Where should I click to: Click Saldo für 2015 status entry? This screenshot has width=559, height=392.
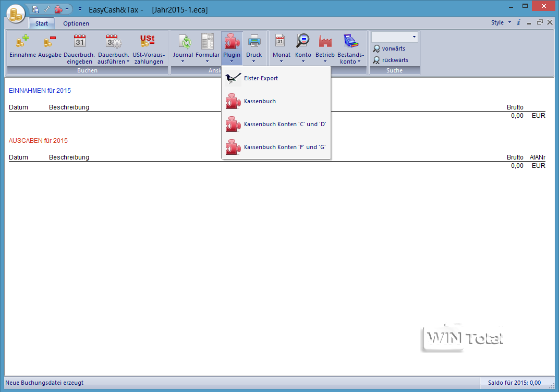(x=514, y=383)
